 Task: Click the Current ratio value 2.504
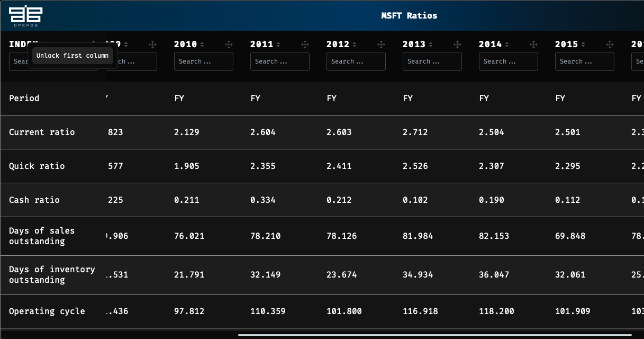pos(492,132)
